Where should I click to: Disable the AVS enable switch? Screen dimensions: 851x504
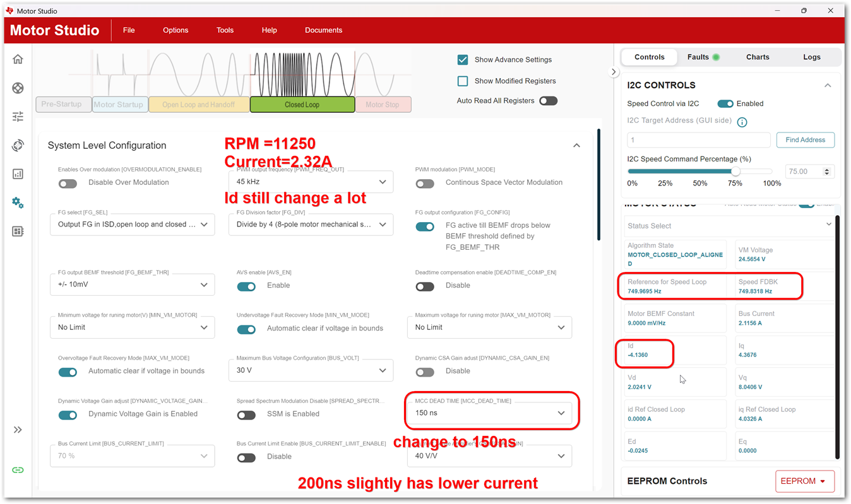[246, 286]
